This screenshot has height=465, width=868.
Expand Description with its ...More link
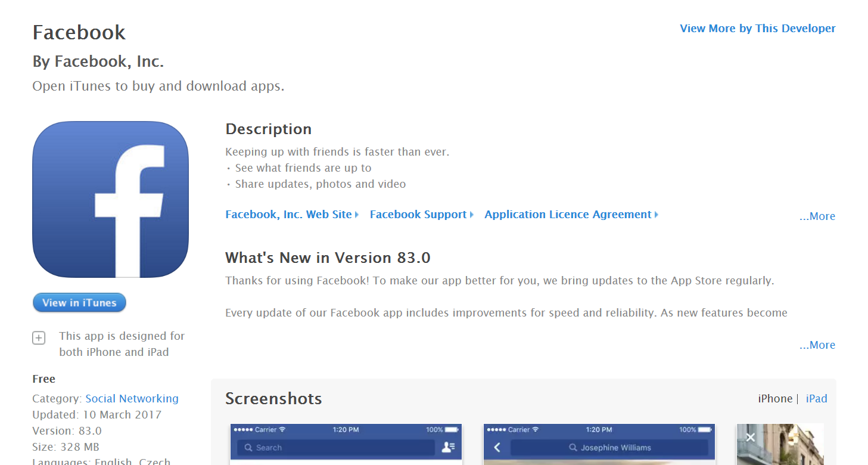click(817, 216)
